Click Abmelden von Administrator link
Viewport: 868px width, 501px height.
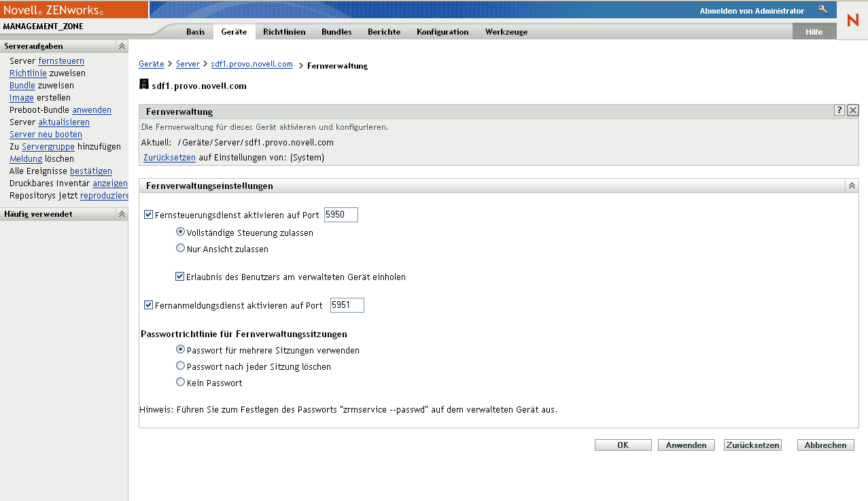[752, 11]
